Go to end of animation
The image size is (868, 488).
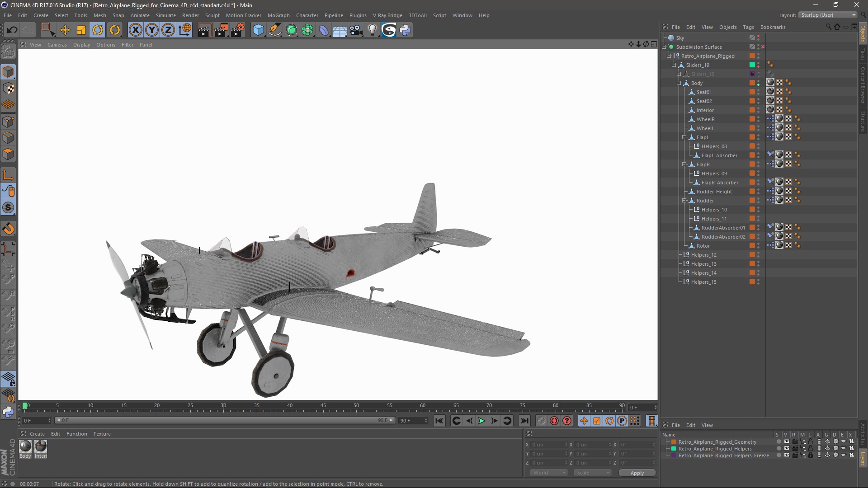point(524,421)
